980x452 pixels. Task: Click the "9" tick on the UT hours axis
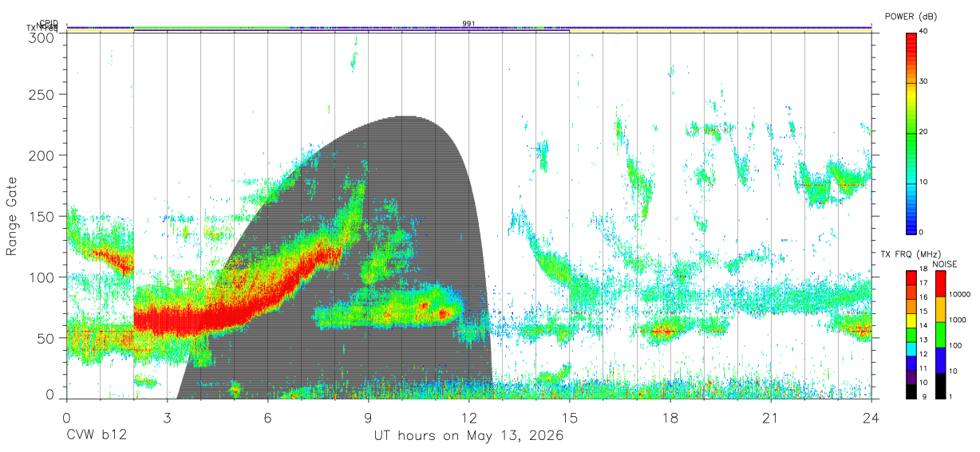pos(368,417)
